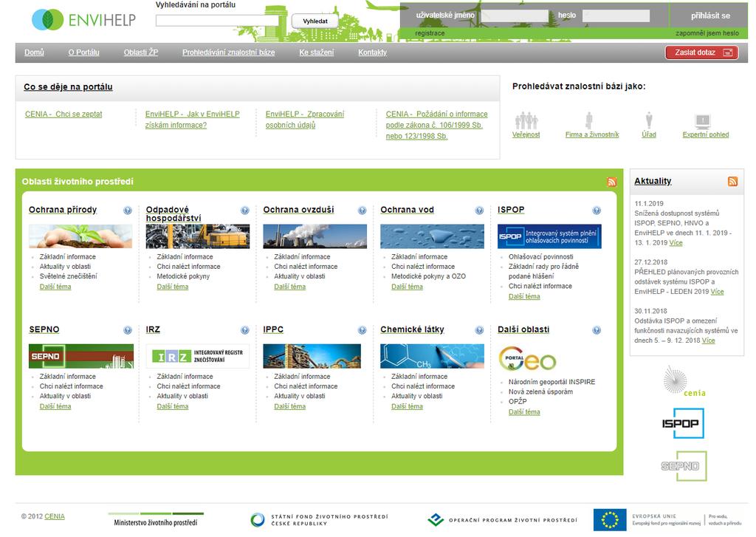Click the Ministerstvo životního prostředí logo
756x537 pixels.
point(156,519)
